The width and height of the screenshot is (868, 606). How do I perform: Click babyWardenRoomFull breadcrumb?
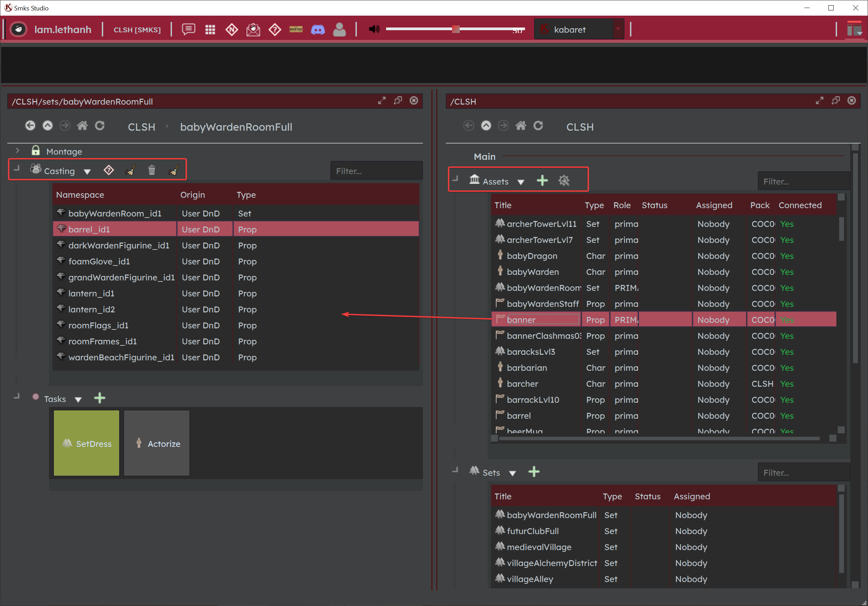click(236, 127)
